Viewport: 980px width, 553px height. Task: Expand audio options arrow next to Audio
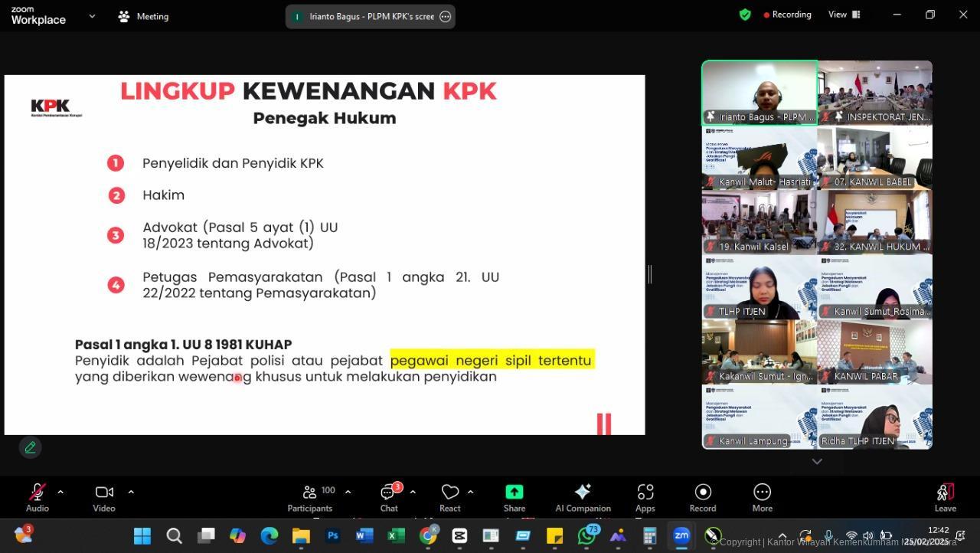click(x=60, y=492)
